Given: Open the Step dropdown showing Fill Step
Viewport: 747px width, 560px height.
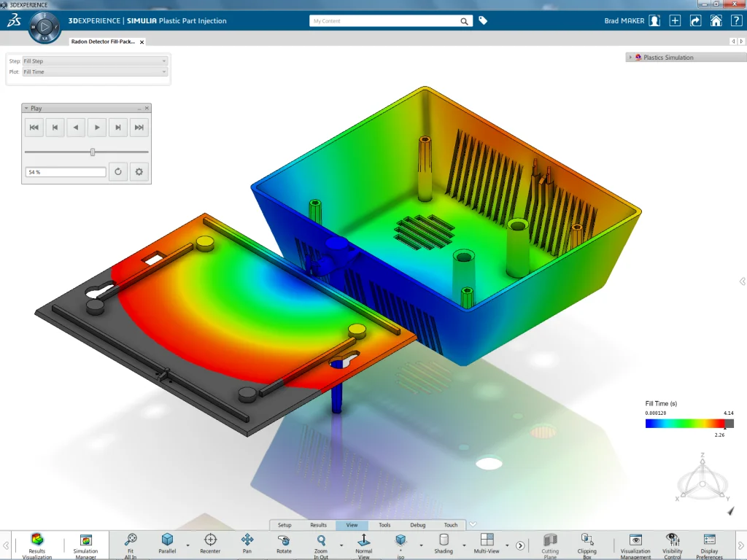Looking at the screenshot, I should 95,61.
